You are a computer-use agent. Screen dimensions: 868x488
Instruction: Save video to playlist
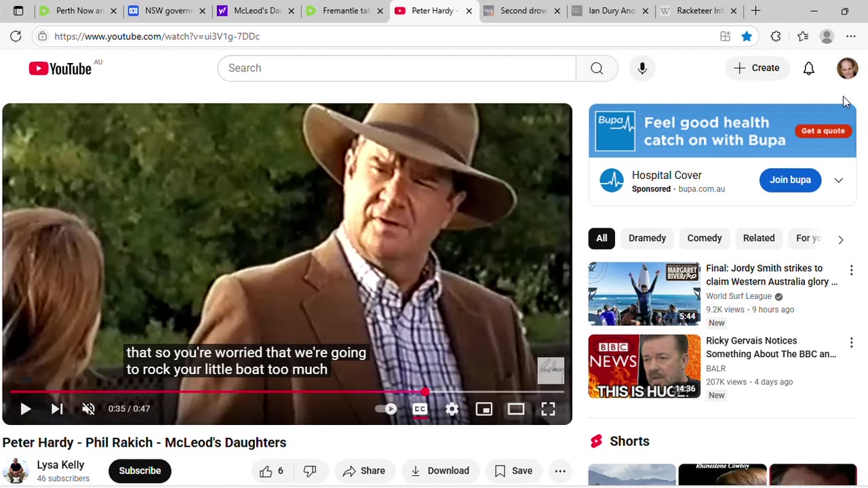click(513, 471)
